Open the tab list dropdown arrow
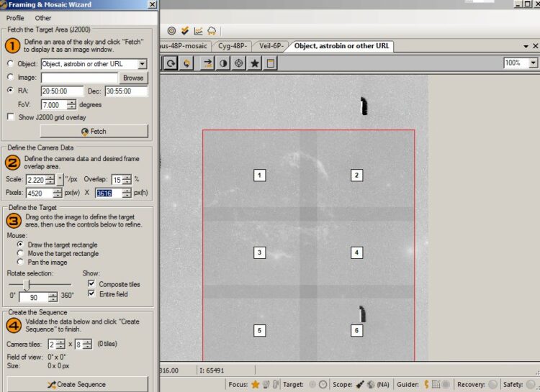Viewport: 540px width, 392px height. [x=526, y=46]
